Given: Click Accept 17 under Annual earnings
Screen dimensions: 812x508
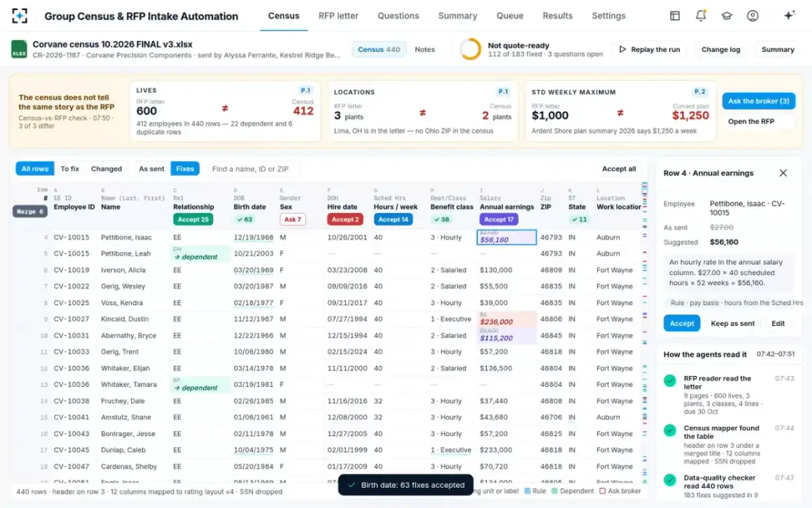Looking at the screenshot, I should click(x=499, y=219).
